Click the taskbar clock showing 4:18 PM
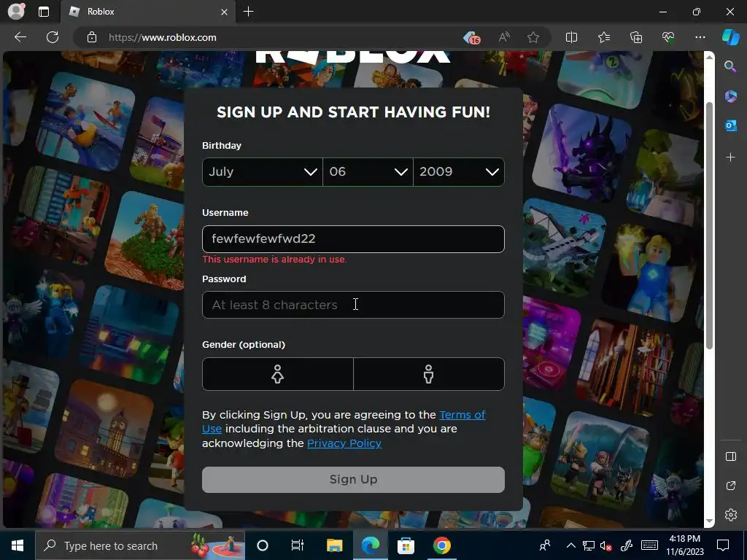 click(684, 545)
